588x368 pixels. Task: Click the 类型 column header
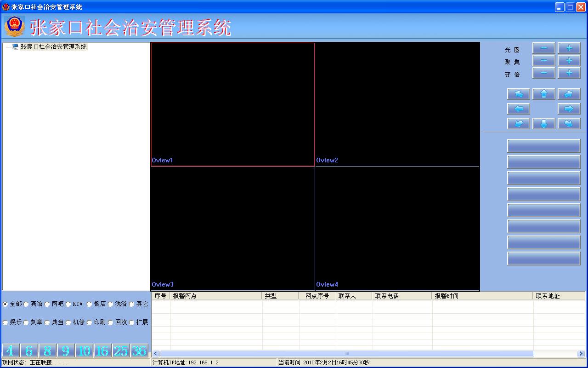click(x=281, y=296)
